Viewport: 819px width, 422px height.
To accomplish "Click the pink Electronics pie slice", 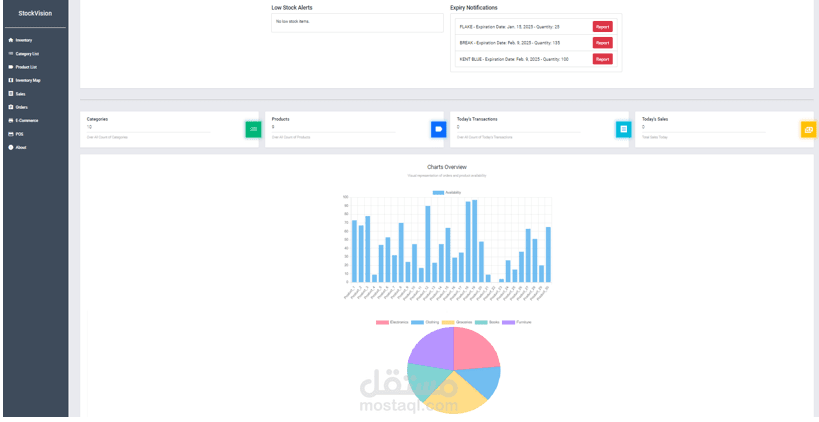I will point(475,350).
